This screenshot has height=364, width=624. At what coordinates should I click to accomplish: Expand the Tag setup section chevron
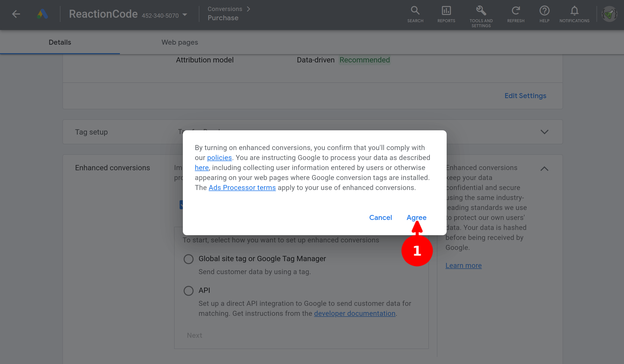(x=544, y=132)
